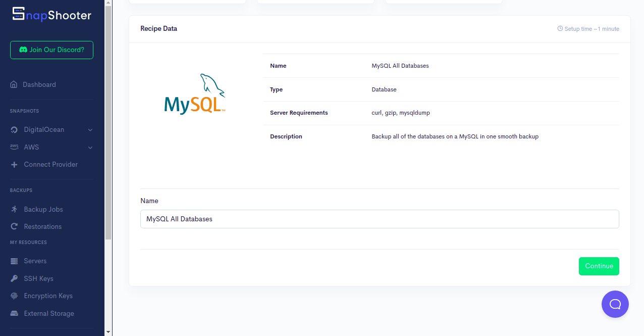644x336 pixels.
Task: Click the 'BACKUPS' section header
Action: pyautogui.click(x=21, y=190)
